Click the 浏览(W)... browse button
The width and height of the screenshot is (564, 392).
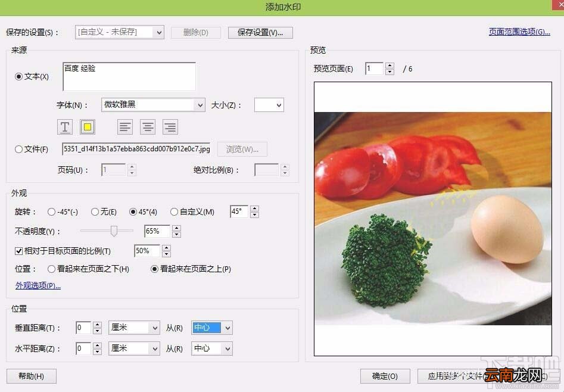click(242, 149)
